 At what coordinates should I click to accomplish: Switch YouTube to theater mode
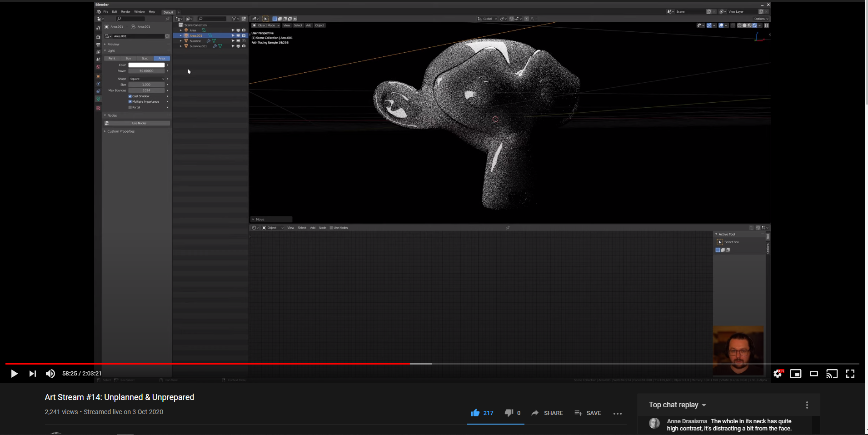pyautogui.click(x=814, y=374)
